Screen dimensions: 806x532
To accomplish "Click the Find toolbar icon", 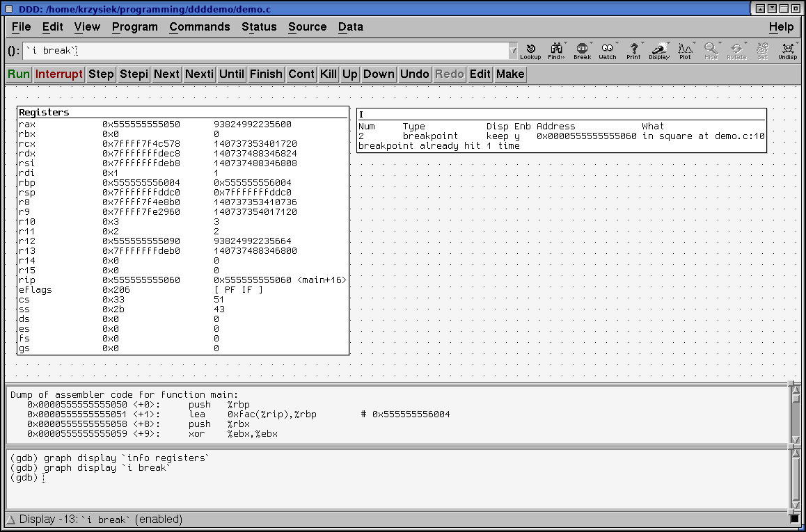I will click(x=556, y=51).
